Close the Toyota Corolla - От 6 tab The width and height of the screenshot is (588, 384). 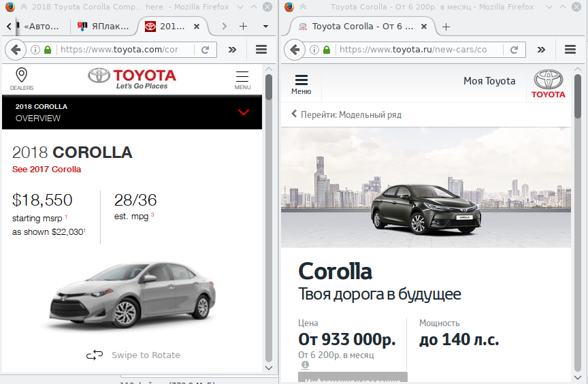[x=423, y=27]
